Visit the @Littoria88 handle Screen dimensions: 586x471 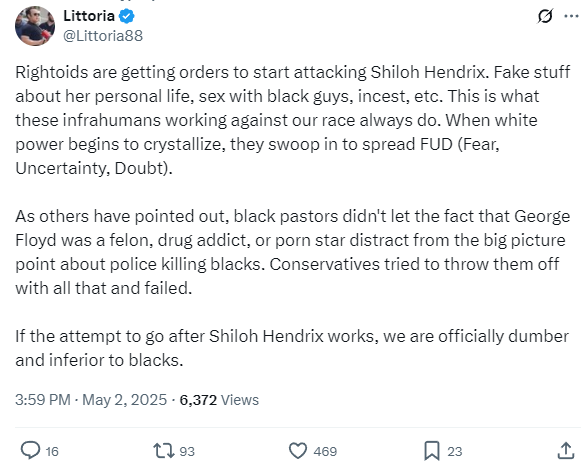point(103,36)
